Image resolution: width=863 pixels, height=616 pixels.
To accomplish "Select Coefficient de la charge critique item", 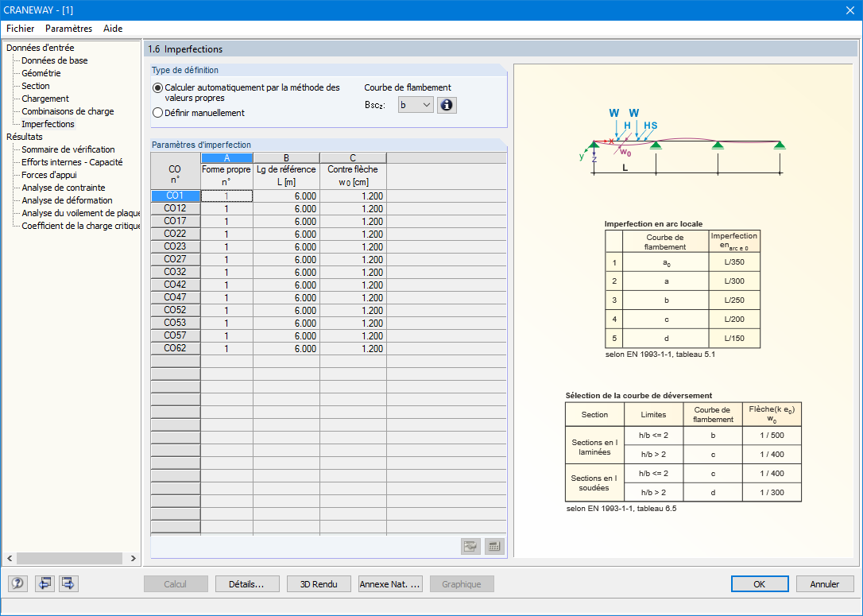I will (80, 226).
